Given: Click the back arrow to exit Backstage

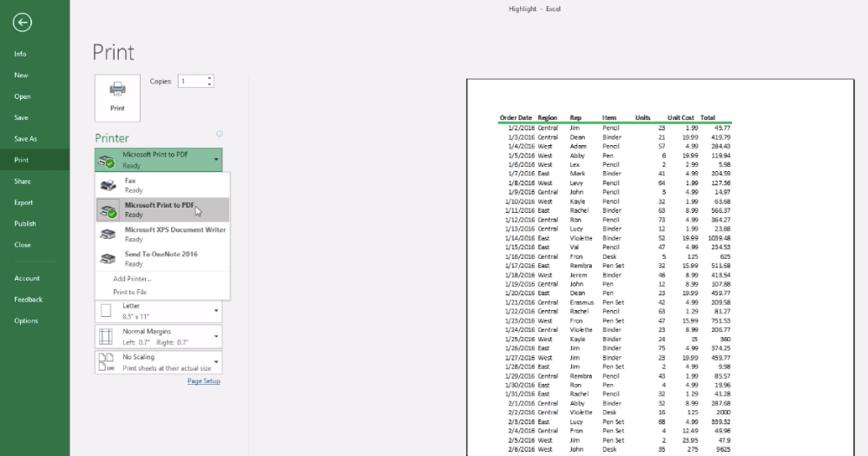Looking at the screenshot, I should (23, 23).
